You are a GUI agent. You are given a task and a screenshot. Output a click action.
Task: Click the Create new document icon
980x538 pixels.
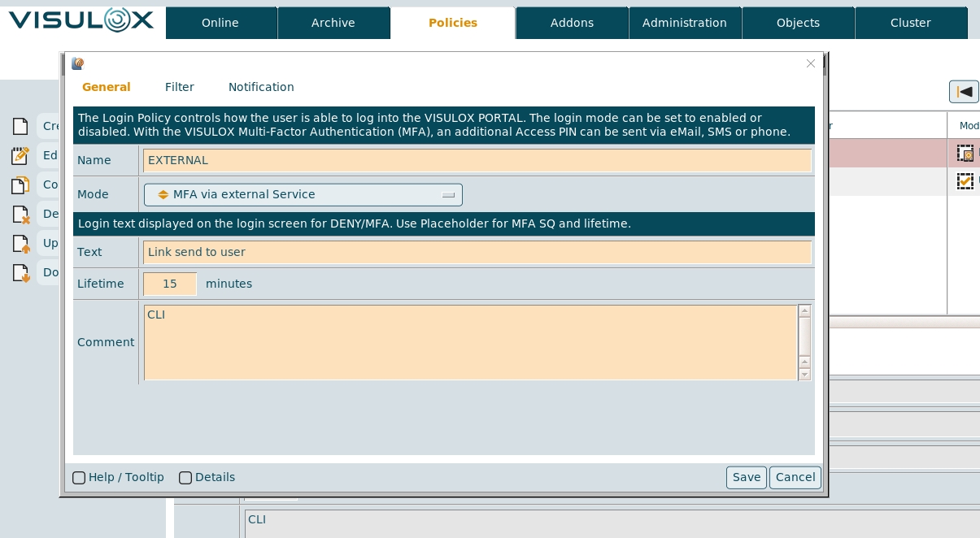[x=20, y=126]
